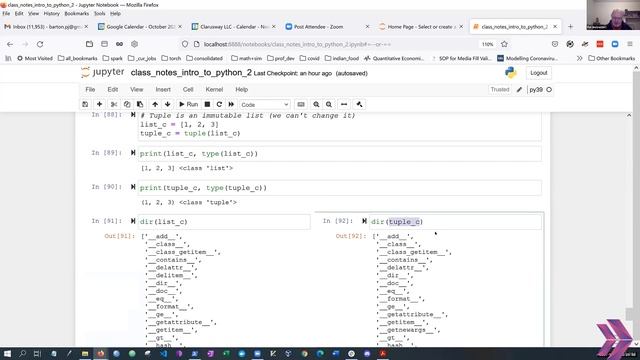This screenshot has width=640, height=360.
Task: Open the Most Visited bookmark
Action: (35, 58)
